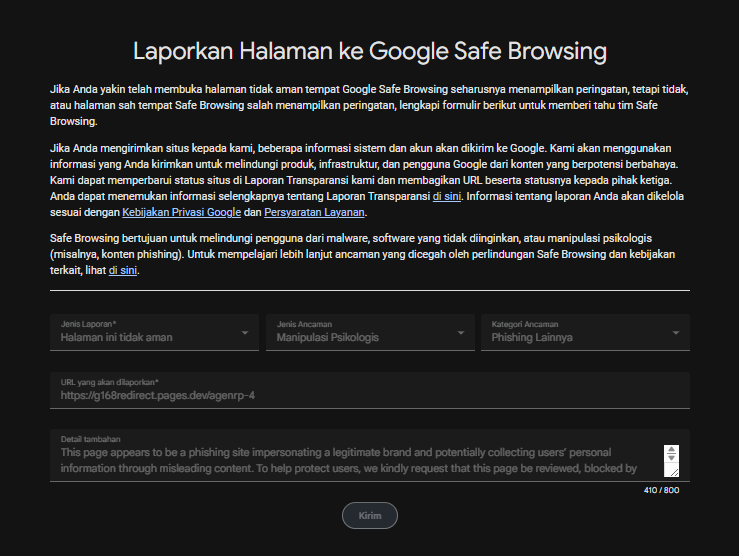Click the 410 / 800 character counter

[661, 490]
